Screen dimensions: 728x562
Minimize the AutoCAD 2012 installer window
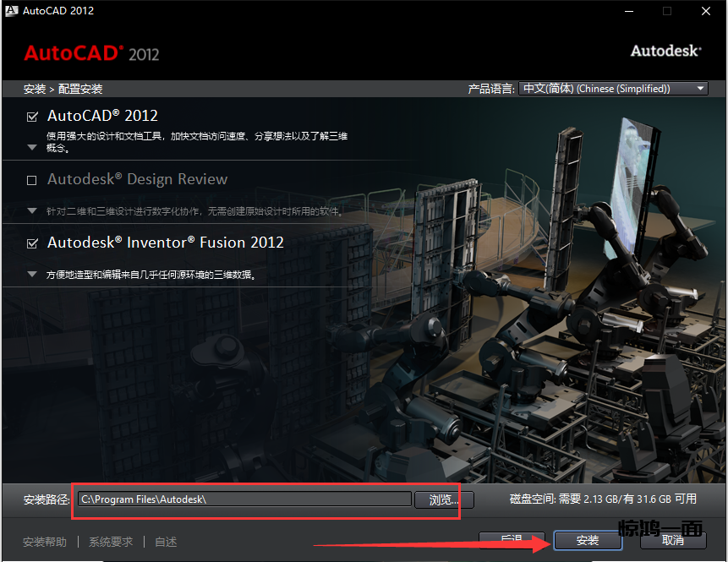[629, 11]
